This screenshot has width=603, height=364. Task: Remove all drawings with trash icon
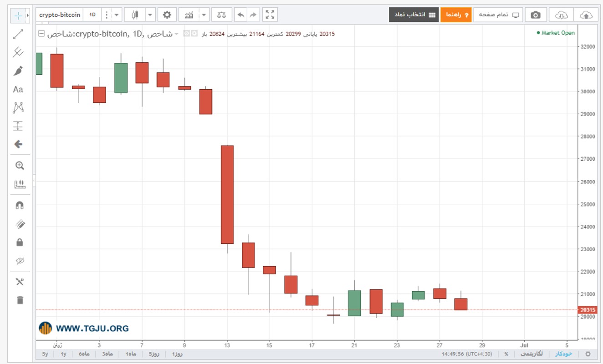[20, 300]
